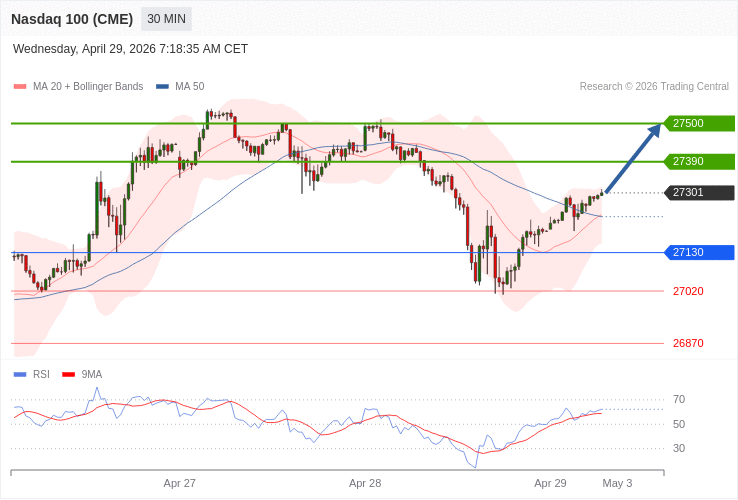Click the May 3 date axis label
Screen dimensions: 738x500
[617, 483]
